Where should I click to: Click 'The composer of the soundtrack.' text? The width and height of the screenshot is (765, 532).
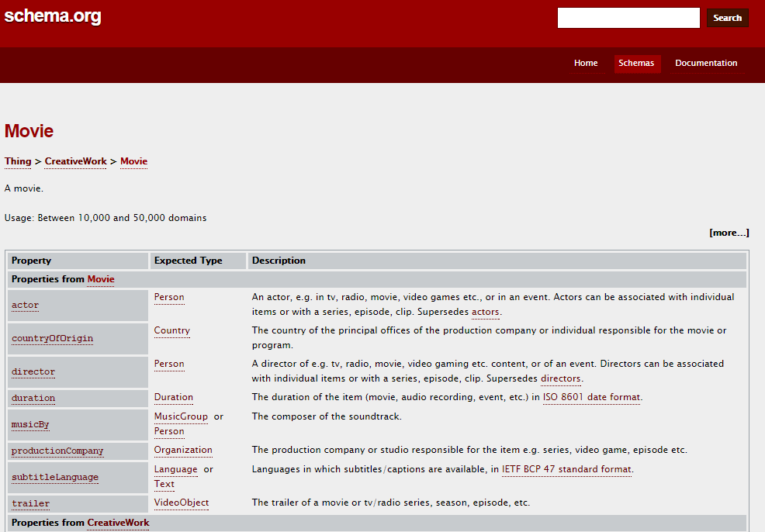[327, 417]
